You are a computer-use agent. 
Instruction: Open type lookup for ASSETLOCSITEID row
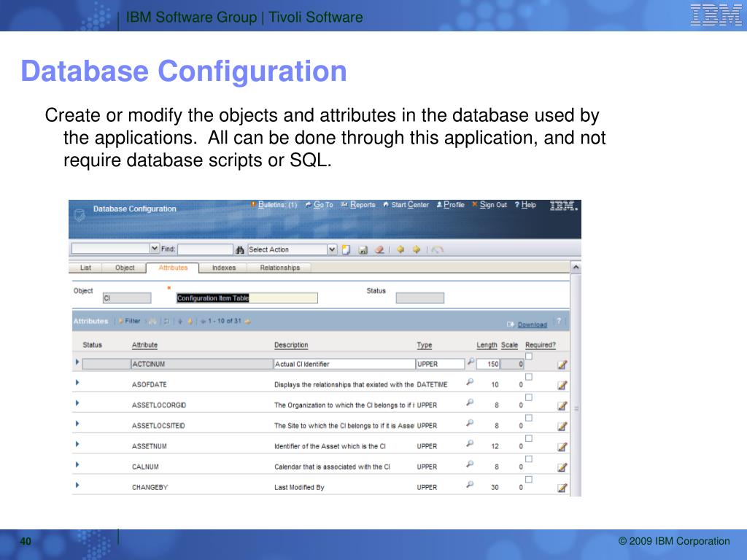(471, 423)
